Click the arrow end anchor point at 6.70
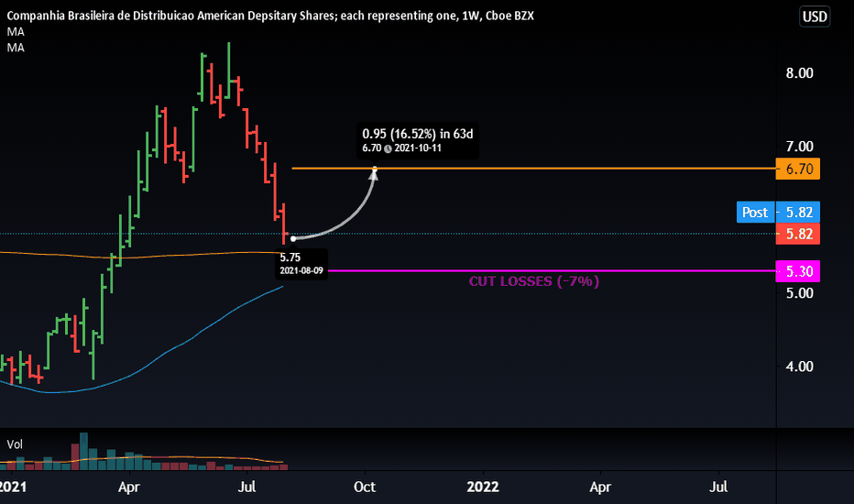This screenshot has width=854, height=504. 375,169
